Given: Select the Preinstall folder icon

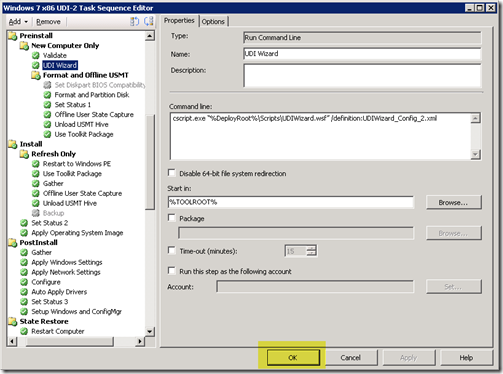Looking at the screenshot, I should (13, 36).
